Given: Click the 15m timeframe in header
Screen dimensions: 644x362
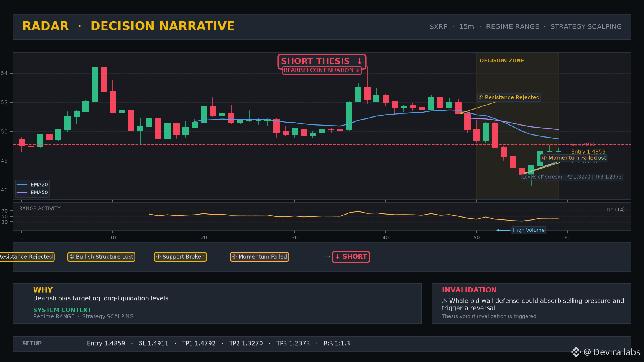Looking at the screenshot, I should pos(467,27).
